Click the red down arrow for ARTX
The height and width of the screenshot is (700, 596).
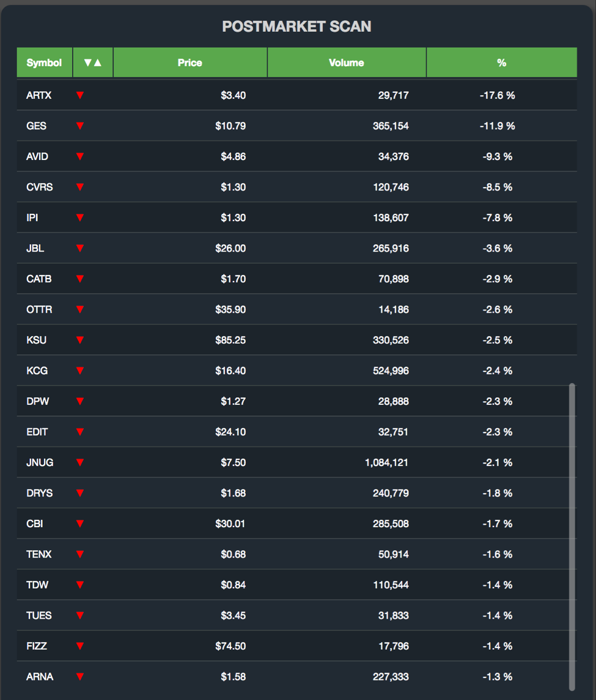(x=80, y=95)
